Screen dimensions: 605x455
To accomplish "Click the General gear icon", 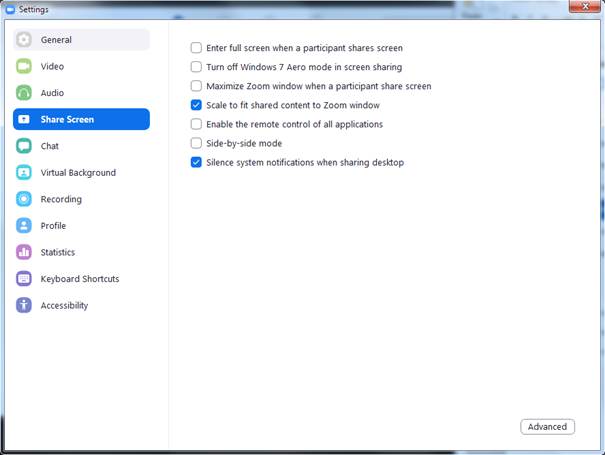I will tap(24, 39).
